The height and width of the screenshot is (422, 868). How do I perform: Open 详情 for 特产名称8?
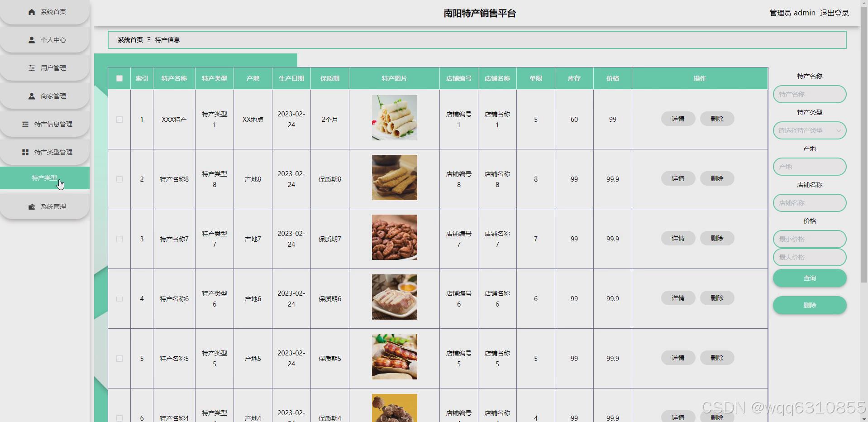[678, 178]
